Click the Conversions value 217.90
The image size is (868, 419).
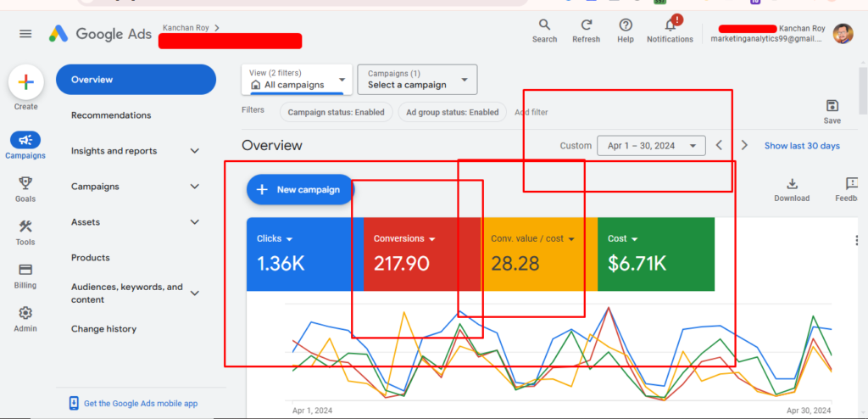click(x=401, y=264)
